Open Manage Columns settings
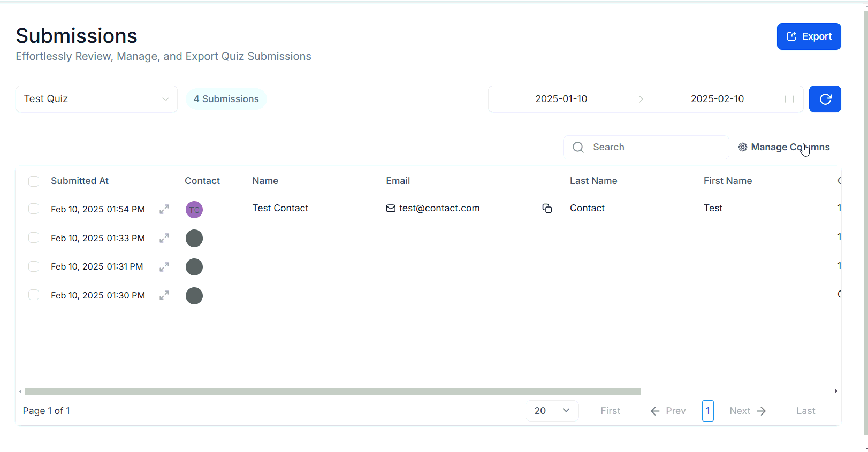Viewport: 868px width, 452px height. click(784, 147)
